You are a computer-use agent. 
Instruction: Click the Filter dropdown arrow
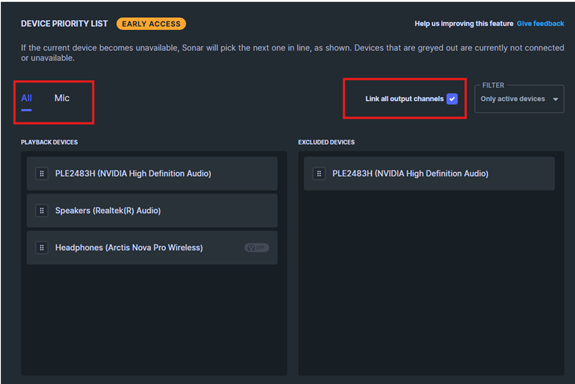(556, 99)
